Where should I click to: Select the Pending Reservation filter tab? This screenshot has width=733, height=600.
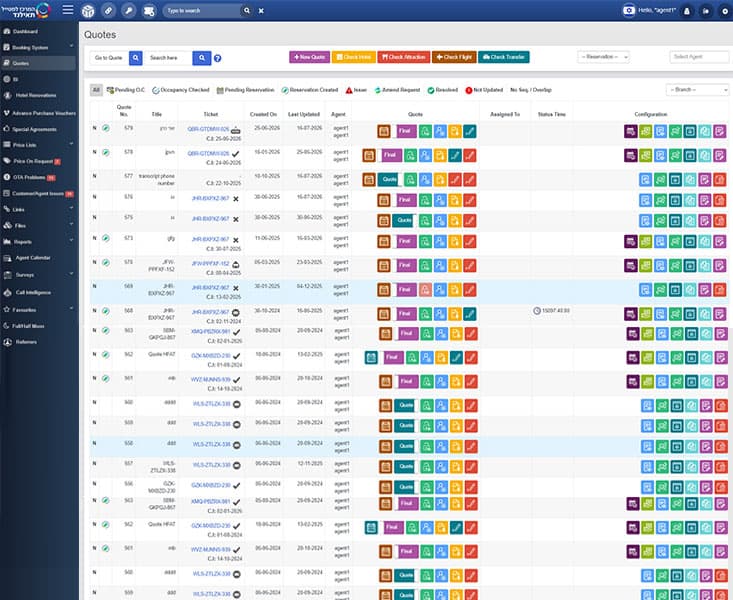[x=245, y=90]
